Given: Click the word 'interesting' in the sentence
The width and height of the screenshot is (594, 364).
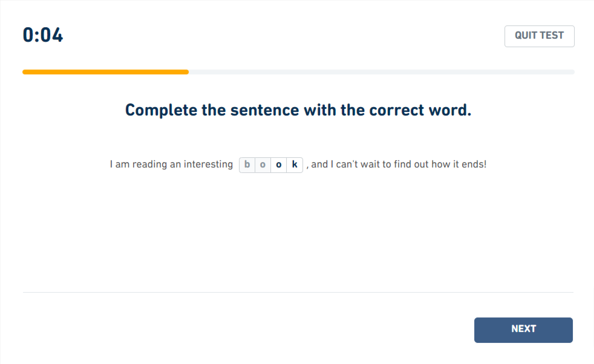Looking at the screenshot, I should (x=208, y=164).
